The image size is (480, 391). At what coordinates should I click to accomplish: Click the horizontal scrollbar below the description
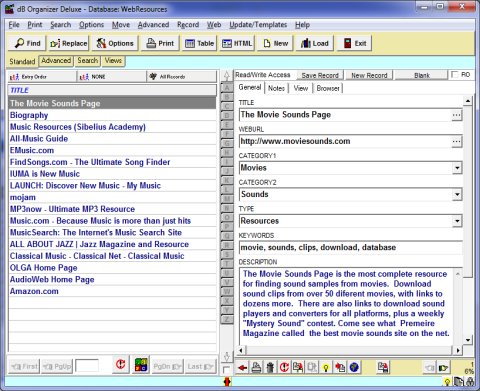350,350
